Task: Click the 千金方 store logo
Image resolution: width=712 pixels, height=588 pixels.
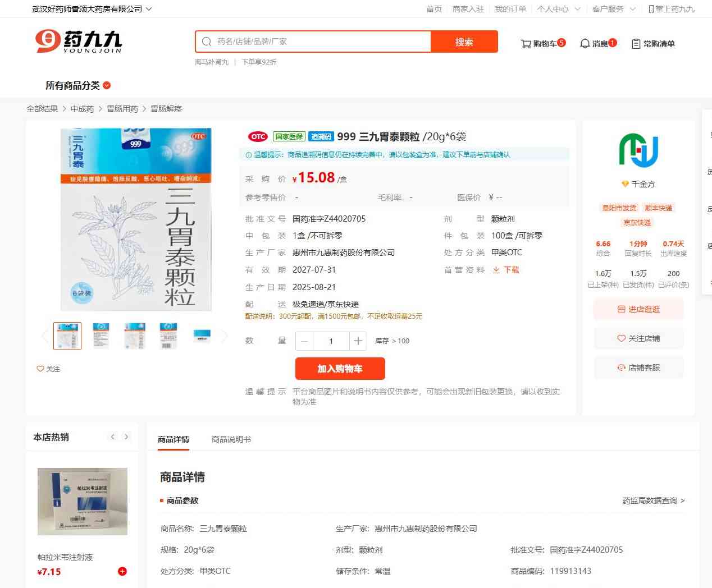Action: point(638,150)
